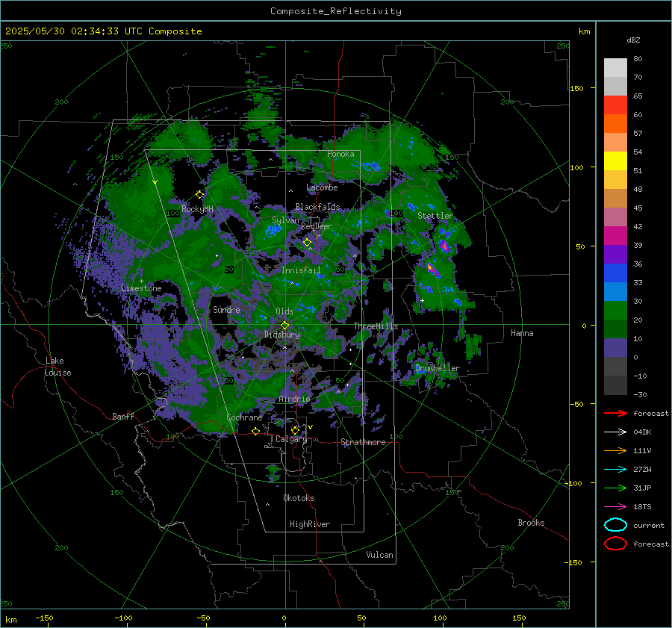Click the orange 111V arrow icon

pos(615,450)
